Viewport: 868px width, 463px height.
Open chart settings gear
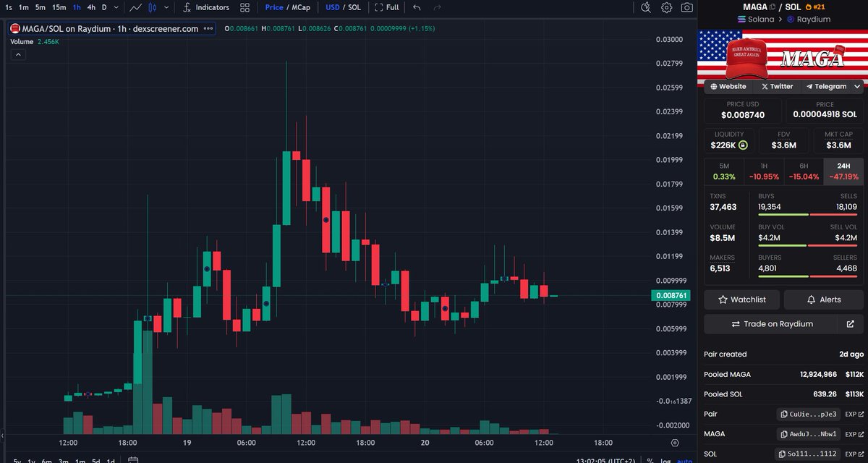point(666,7)
